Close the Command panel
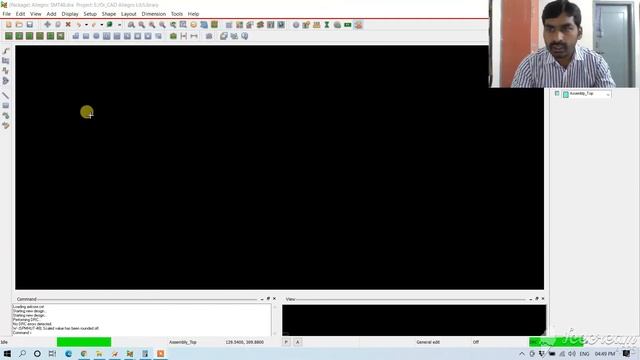This screenshot has height=360, width=640. click(x=274, y=299)
